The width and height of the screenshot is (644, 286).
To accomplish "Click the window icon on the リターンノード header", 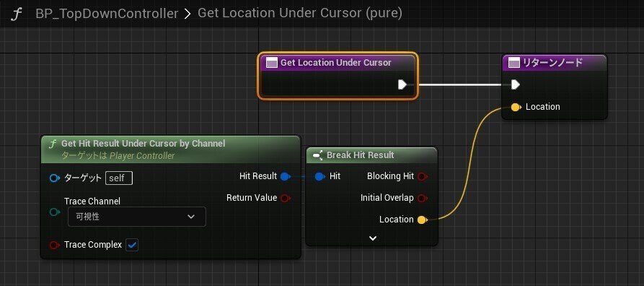I will [513, 63].
